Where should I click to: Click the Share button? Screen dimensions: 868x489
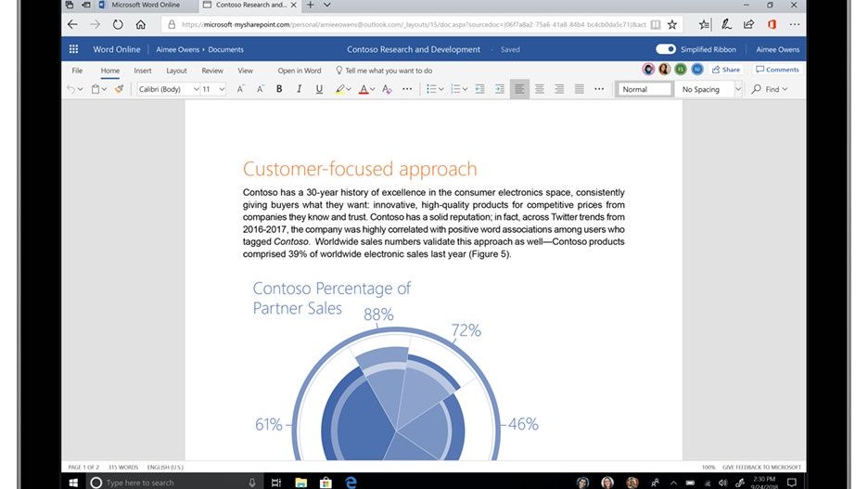coord(726,70)
